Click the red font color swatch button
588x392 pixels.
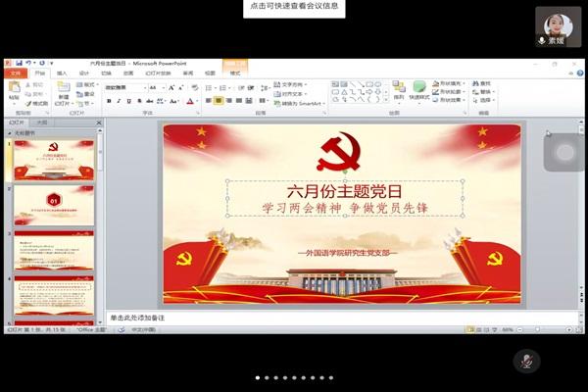(x=190, y=101)
